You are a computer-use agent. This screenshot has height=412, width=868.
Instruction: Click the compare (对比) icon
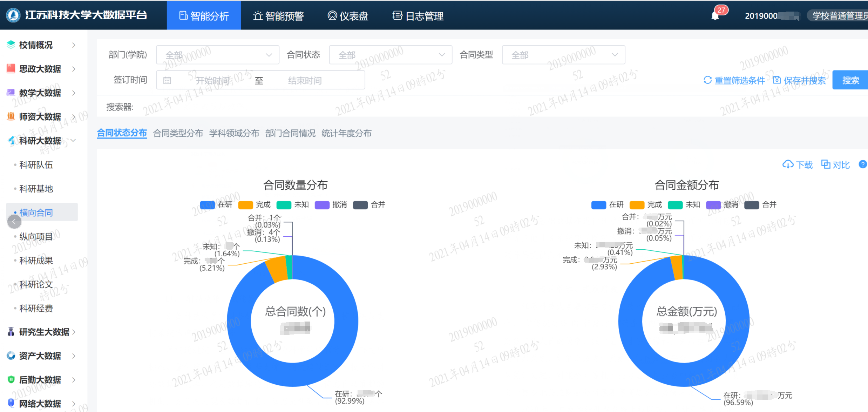(826, 164)
